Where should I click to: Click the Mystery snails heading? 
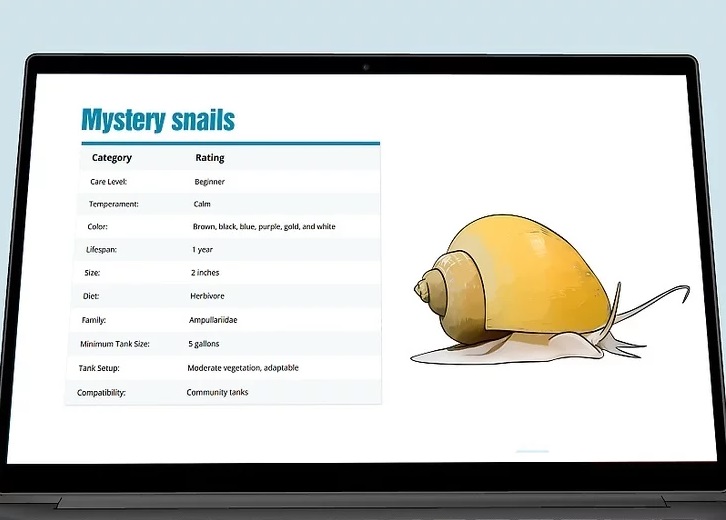[x=158, y=120]
